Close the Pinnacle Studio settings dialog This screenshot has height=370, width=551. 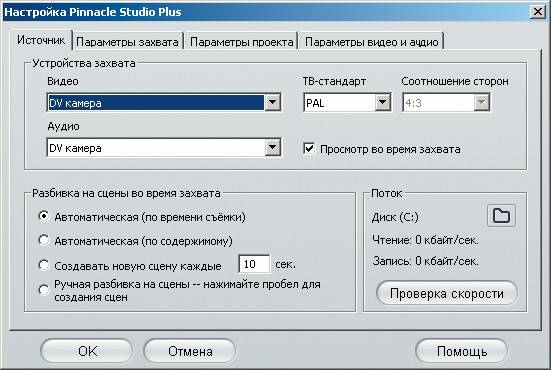tap(538, 12)
